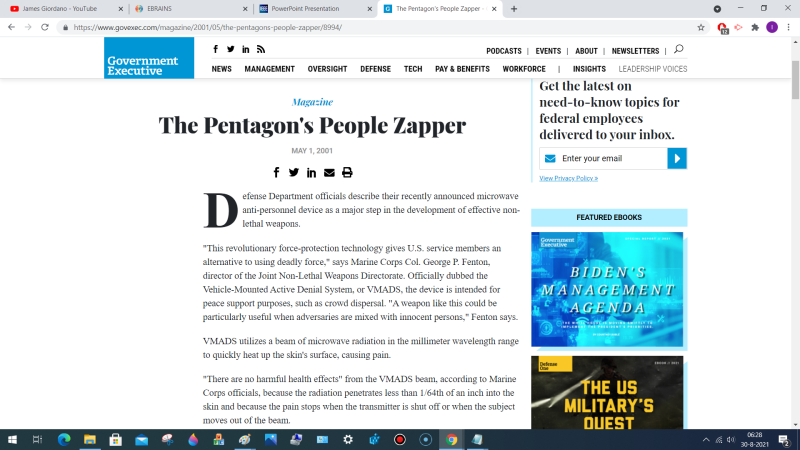Open the NEWS menu item

click(221, 69)
